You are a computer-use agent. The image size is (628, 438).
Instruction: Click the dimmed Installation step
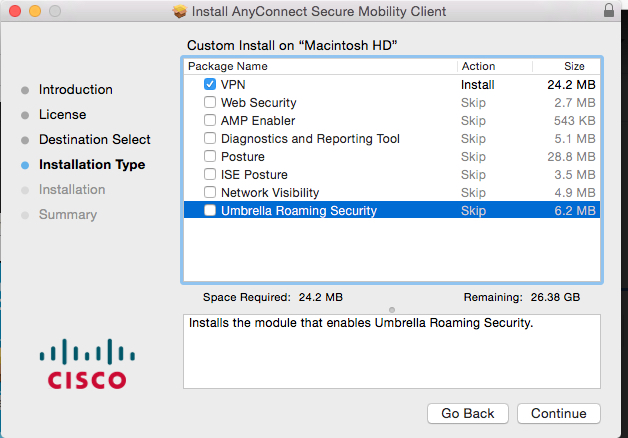coord(72,189)
